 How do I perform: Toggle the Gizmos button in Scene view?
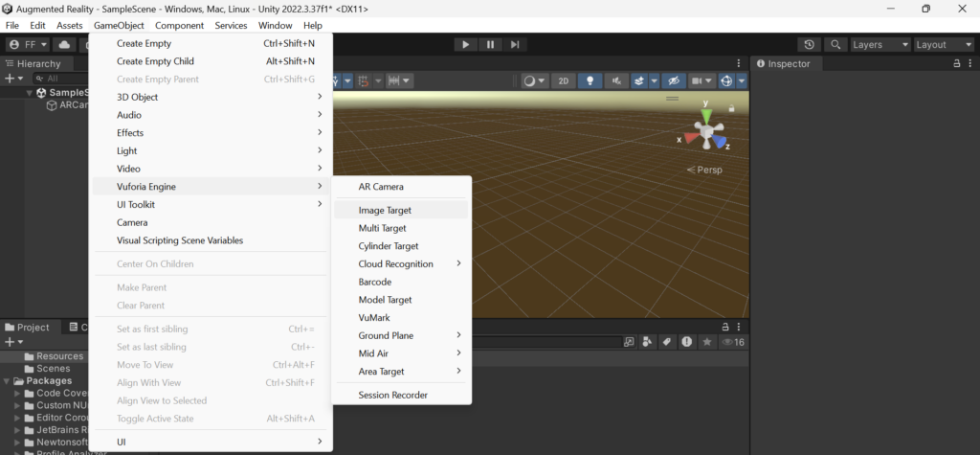click(x=726, y=80)
